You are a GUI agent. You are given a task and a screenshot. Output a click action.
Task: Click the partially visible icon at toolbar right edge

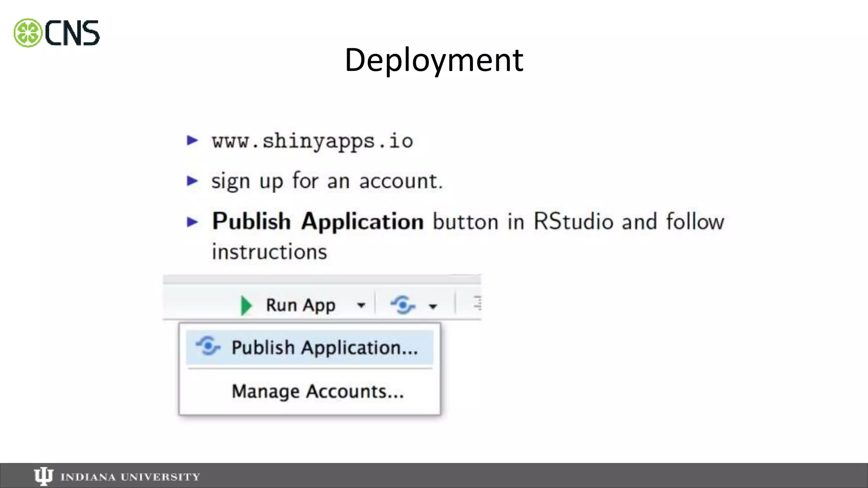(477, 303)
